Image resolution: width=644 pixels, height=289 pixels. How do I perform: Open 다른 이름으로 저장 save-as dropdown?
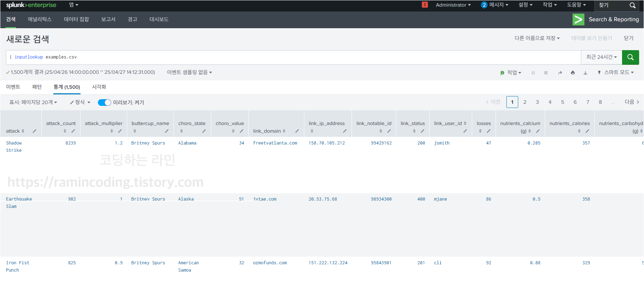point(537,38)
